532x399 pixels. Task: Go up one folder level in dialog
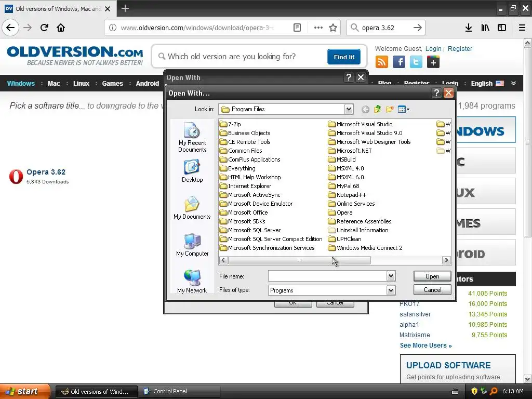click(x=377, y=109)
